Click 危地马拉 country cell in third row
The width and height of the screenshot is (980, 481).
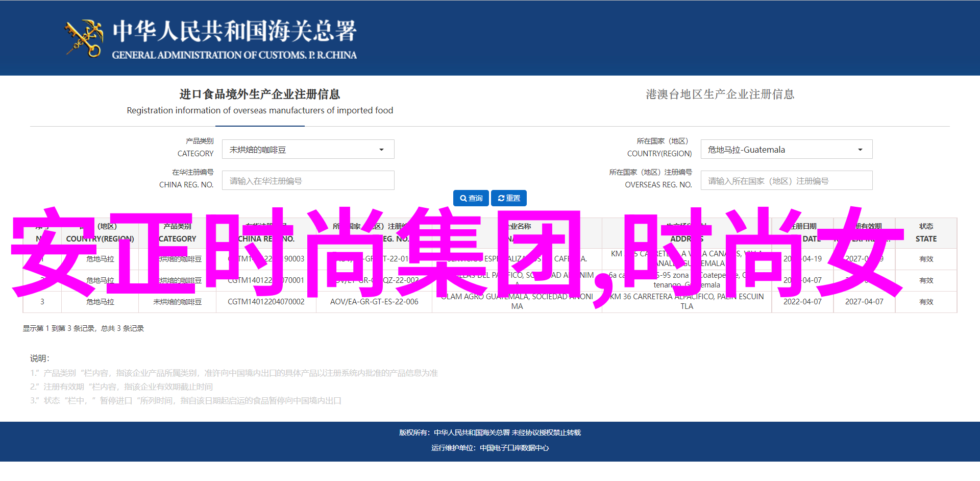click(100, 302)
